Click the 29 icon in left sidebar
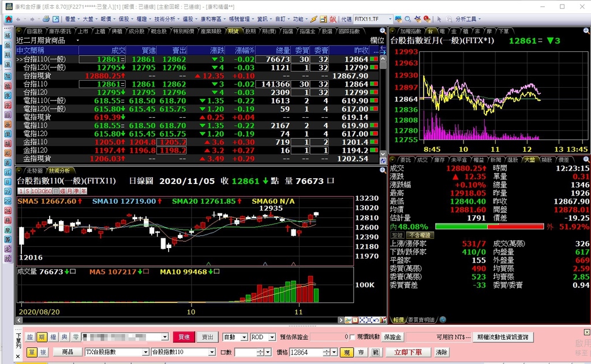Viewport: 591px width, 364px height. (8, 201)
